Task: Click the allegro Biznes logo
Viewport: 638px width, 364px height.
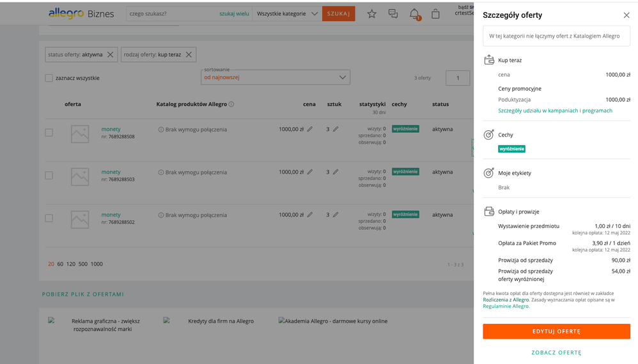Action: (x=81, y=13)
